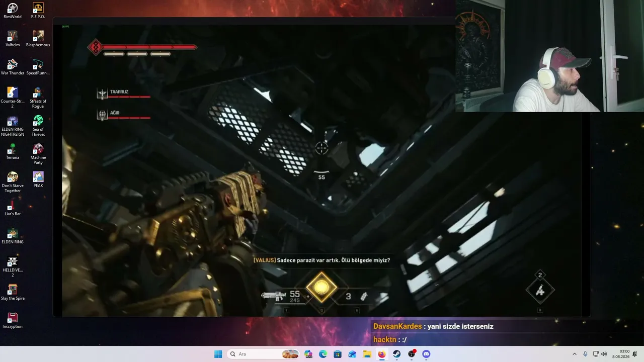Select the Liar's Bar desktop icon

pos(13,208)
